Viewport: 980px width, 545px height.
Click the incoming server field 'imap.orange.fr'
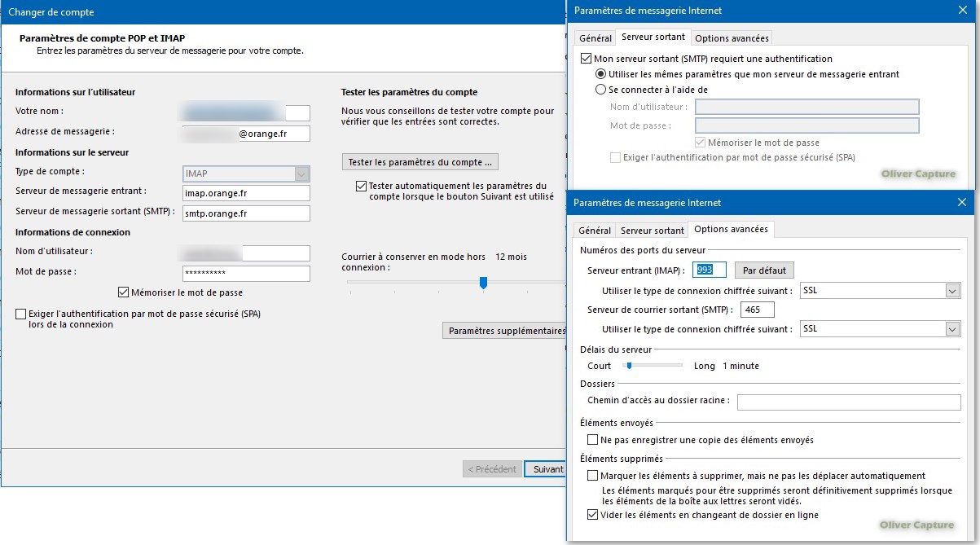pyautogui.click(x=246, y=193)
